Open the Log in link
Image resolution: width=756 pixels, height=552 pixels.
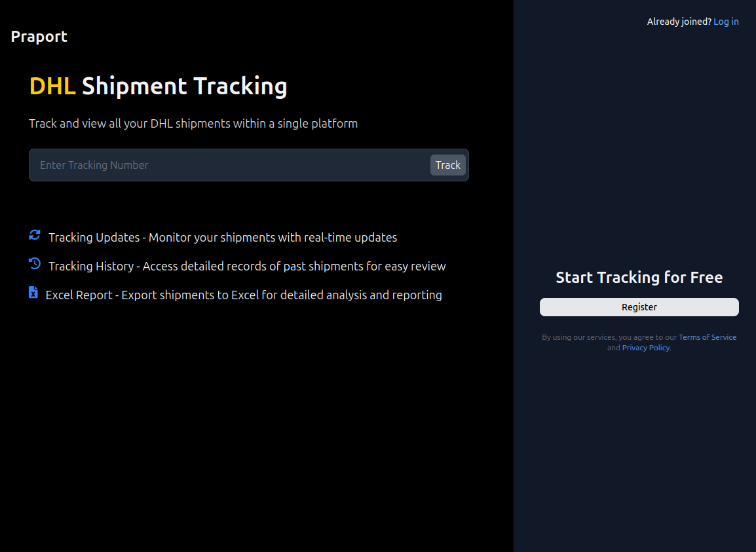pos(726,21)
